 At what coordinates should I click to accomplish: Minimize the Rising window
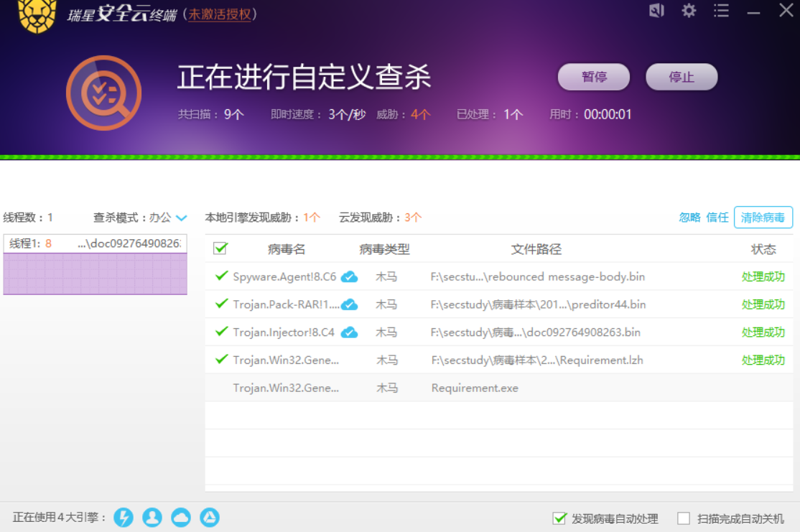tap(753, 11)
